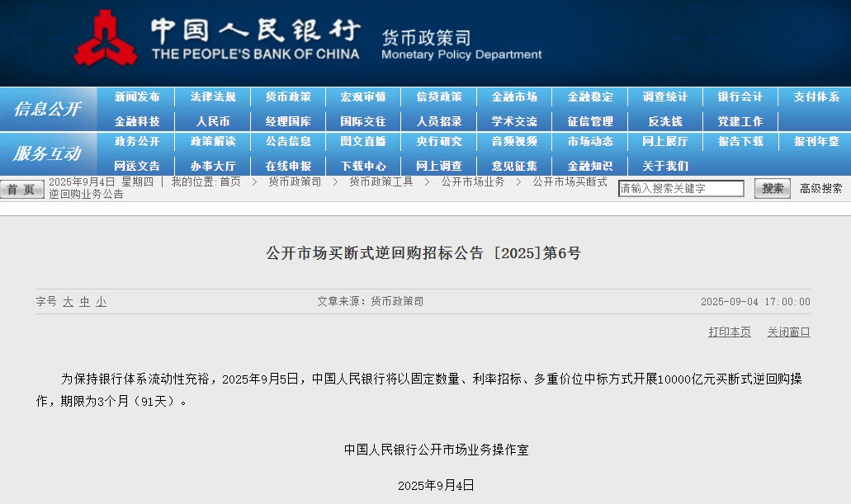Open 网送文告 navigation item
Viewport: 851px width, 504px height.
coord(137,166)
